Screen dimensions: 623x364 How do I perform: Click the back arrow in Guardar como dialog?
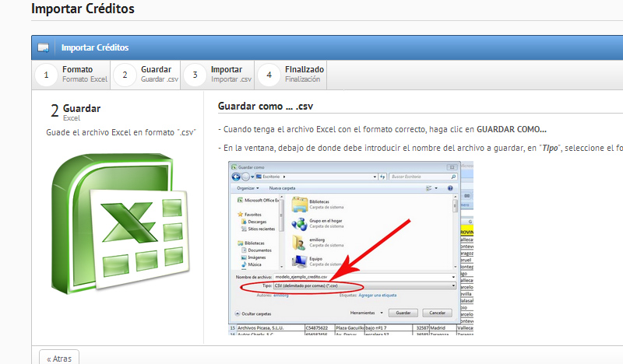pyautogui.click(x=237, y=177)
